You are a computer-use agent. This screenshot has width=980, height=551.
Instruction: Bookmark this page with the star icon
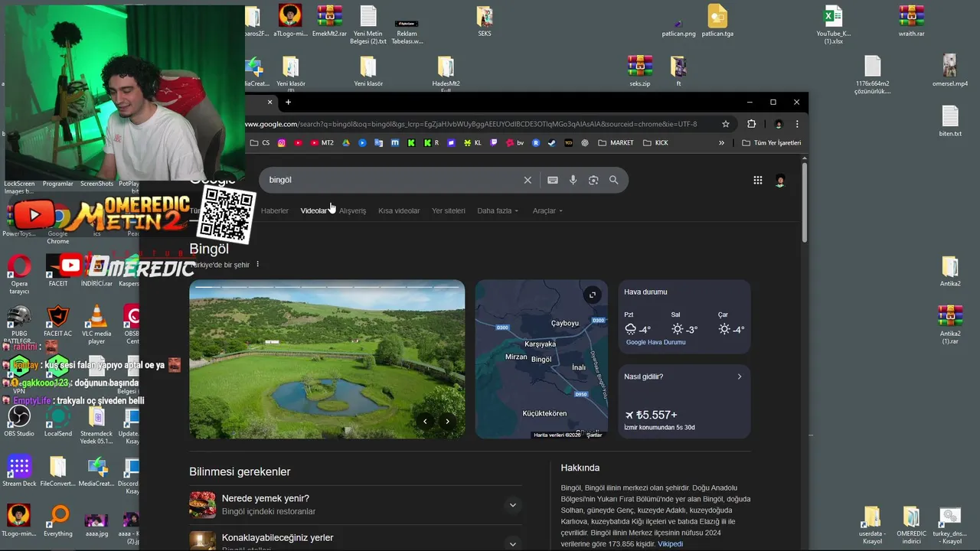(x=726, y=124)
